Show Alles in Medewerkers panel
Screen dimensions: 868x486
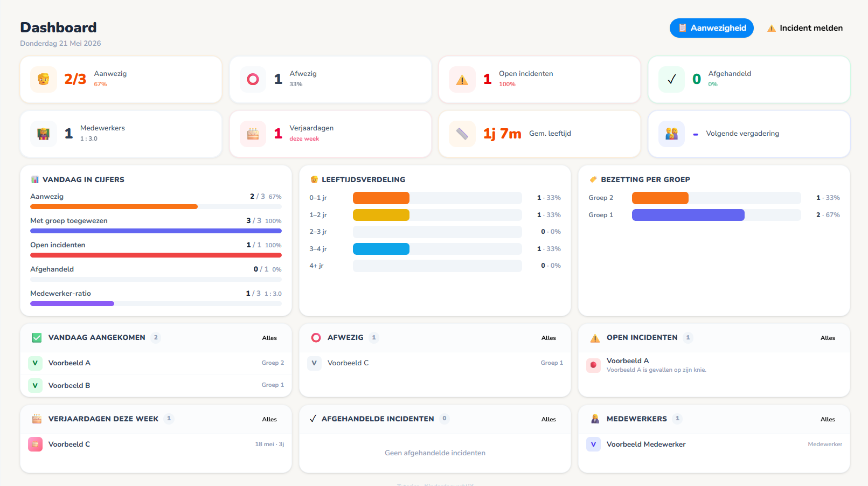coord(828,419)
